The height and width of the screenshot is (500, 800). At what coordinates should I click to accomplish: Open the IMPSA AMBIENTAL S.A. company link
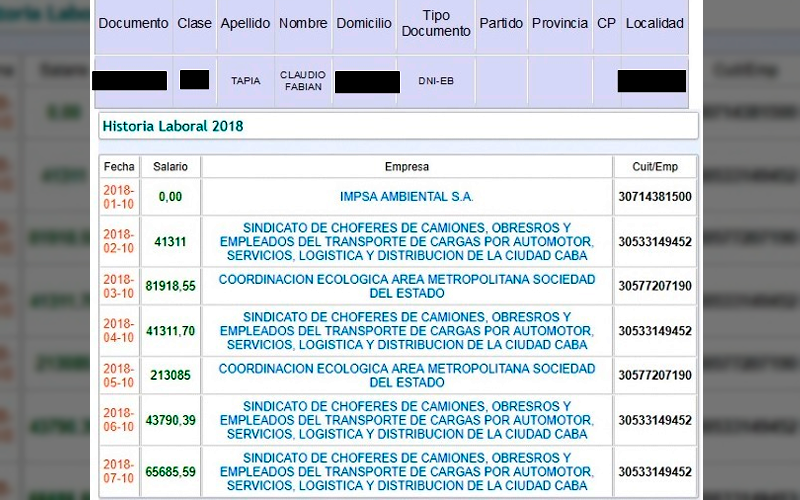[407, 196]
